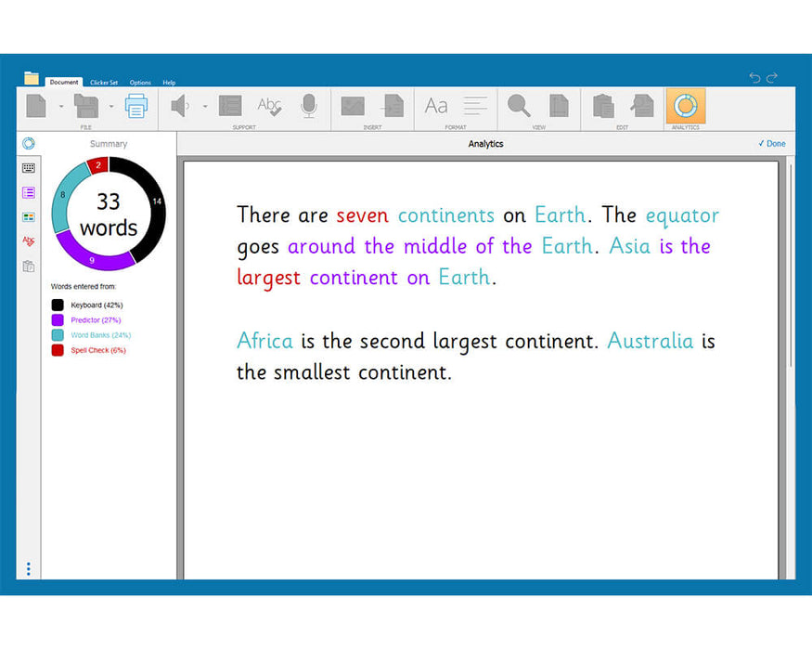Click the Done button in Analytics
The width and height of the screenshot is (812, 650).
pyautogui.click(x=771, y=144)
